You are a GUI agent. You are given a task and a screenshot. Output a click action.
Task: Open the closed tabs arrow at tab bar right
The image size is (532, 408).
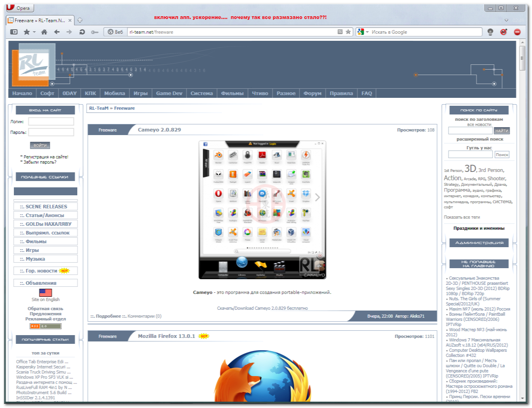(506, 20)
